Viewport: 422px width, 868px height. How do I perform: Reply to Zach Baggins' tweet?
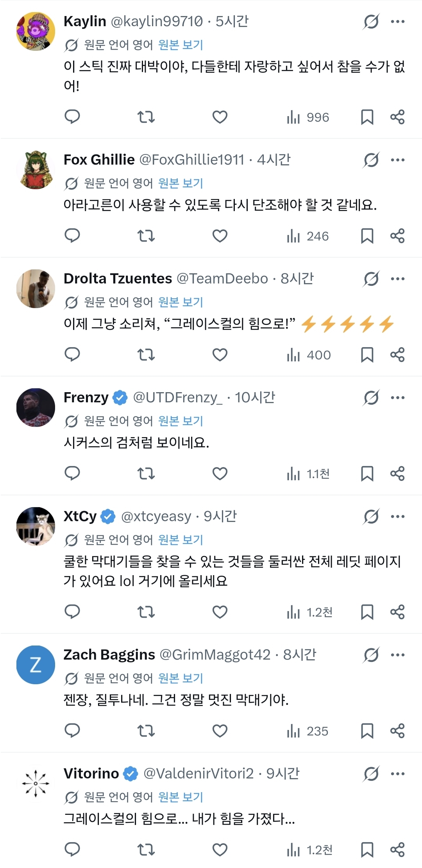(72, 731)
